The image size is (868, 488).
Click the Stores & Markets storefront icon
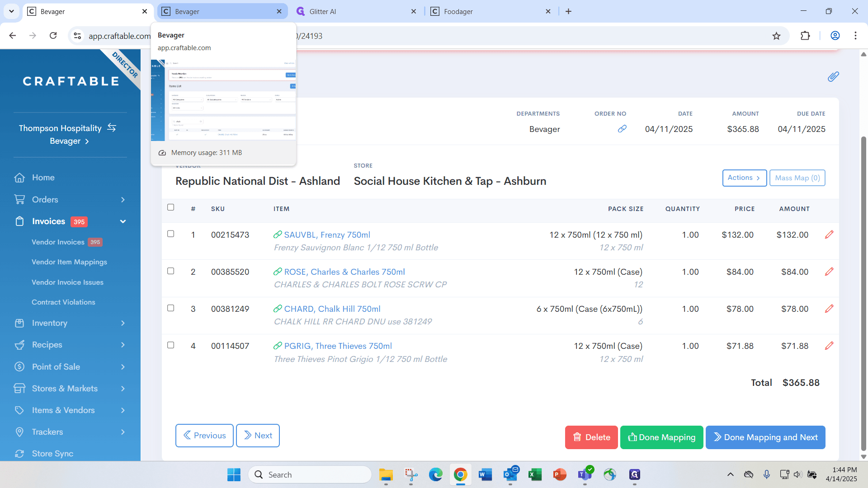click(19, 388)
